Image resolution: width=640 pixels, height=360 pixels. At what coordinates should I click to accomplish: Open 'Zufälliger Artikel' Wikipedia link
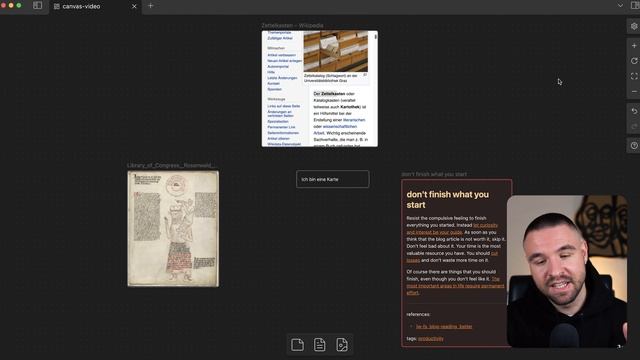280,38
